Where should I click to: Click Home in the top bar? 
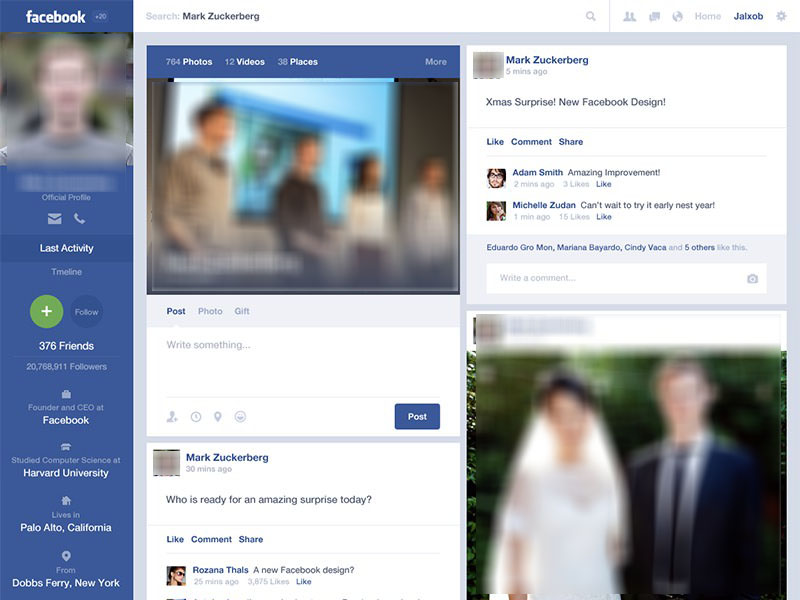[x=708, y=16]
